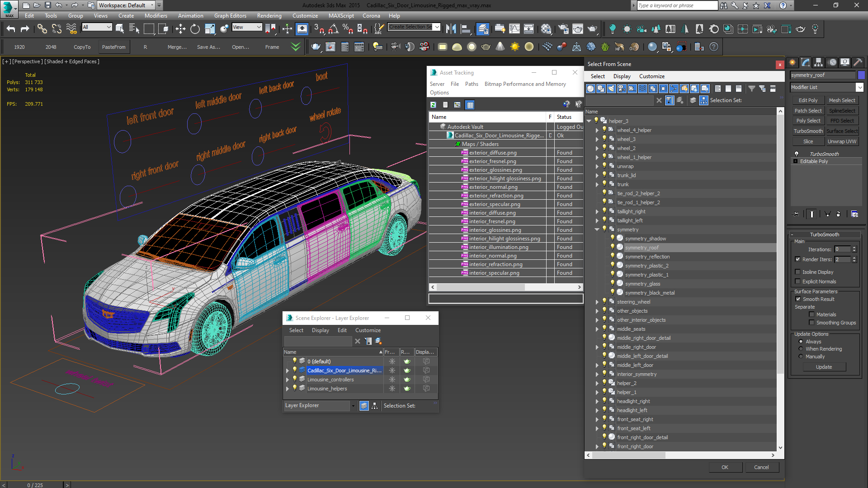Select the When Rendering radio option
Viewport: 868px width, 488px height.
tap(801, 349)
